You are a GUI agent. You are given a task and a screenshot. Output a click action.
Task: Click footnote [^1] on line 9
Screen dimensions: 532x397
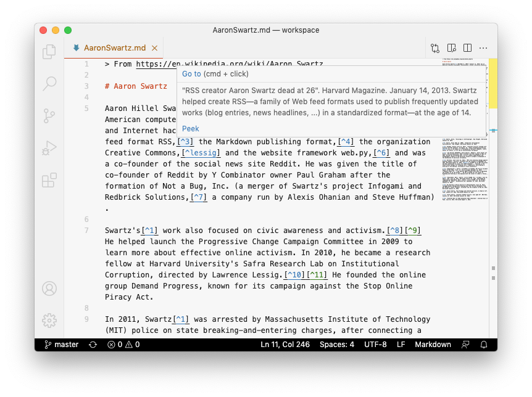(181, 319)
